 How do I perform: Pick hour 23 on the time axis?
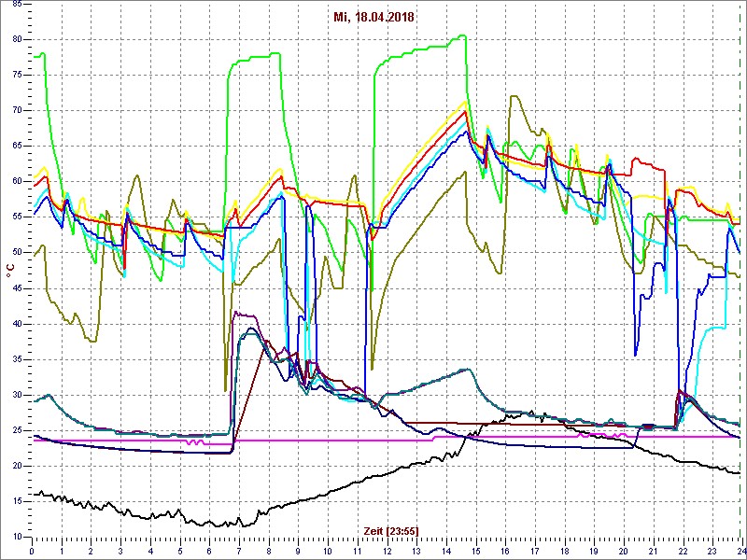tap(712, 552)
